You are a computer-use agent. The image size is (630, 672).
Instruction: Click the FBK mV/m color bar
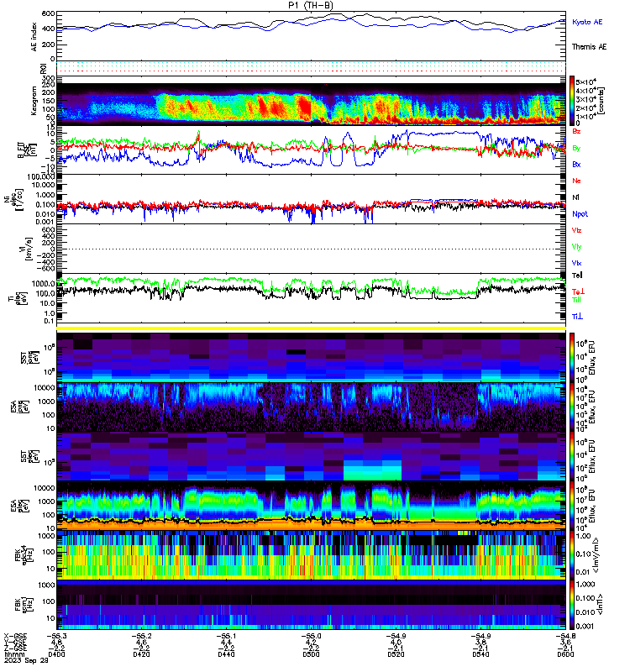pyautogui.click(x=572, y=556)
